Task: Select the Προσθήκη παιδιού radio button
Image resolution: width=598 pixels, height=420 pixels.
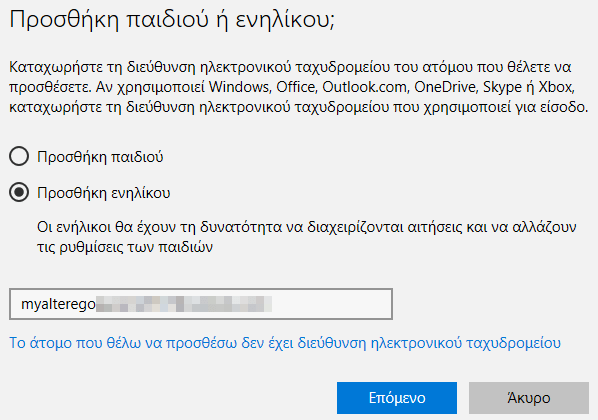Action: tap(19, 156)
